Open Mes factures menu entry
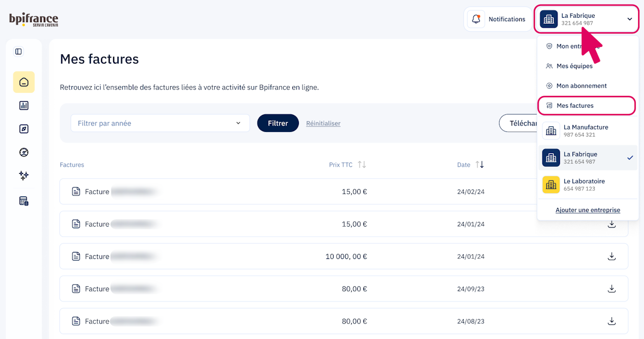This screenshot has width=644, height=339. (587, 105)
